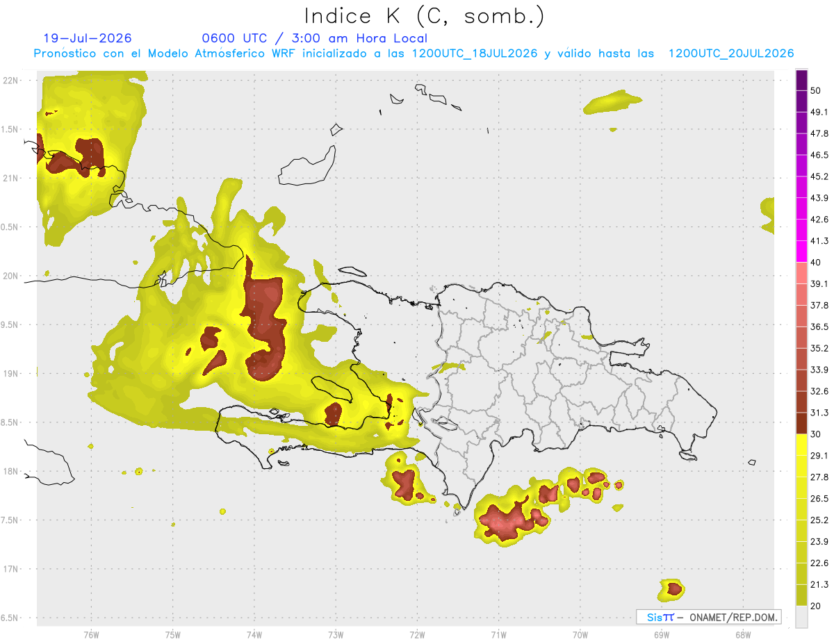This screenshot has height=644, width=834.
Task: Click the "SisTT - ONAMET/REP.DOM." credit box
Action: (x=708, y=617)
